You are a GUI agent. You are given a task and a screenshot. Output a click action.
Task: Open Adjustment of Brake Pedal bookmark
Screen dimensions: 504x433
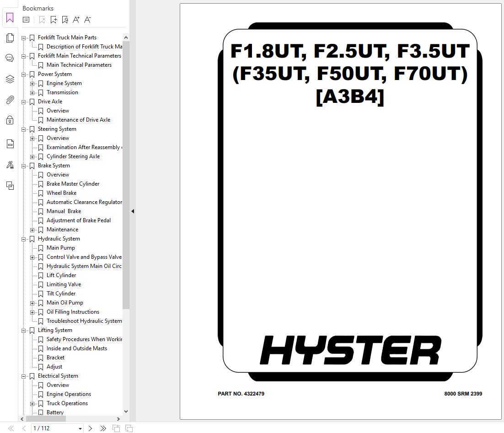click(x=78, y=220)
